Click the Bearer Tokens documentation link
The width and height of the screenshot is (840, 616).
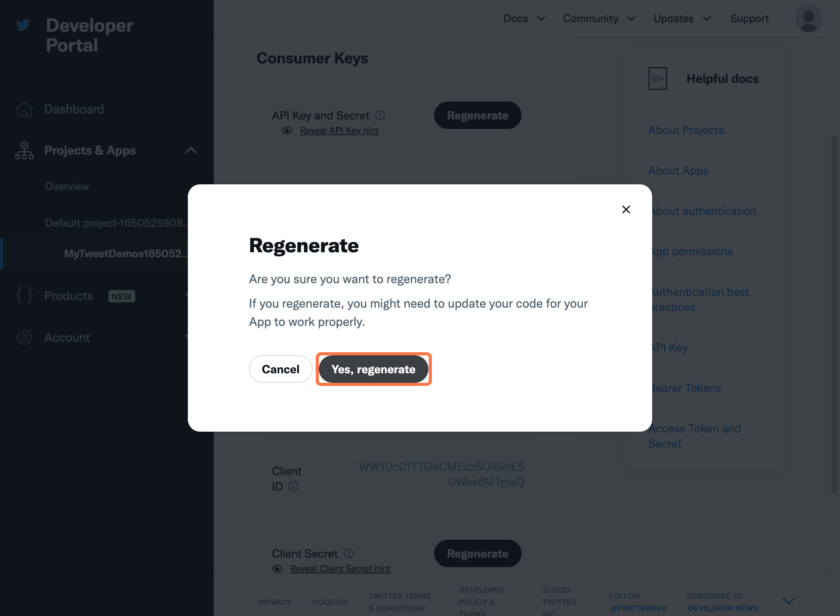click(685, 388)
